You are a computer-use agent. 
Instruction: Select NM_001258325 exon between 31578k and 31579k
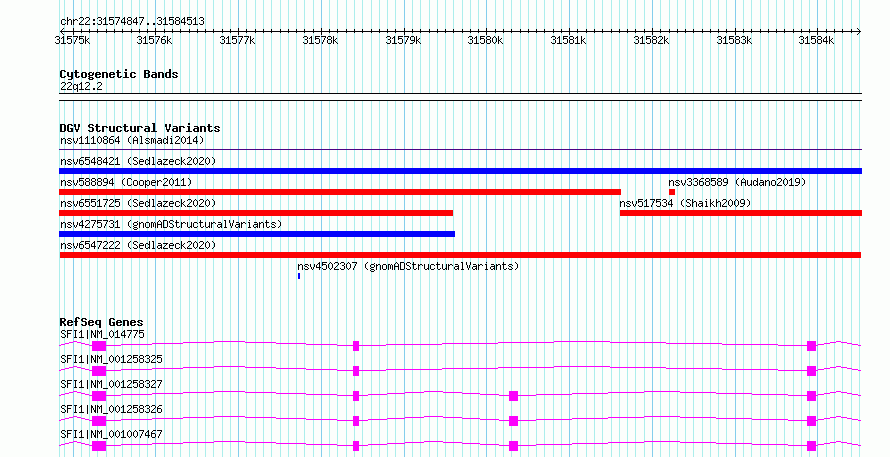(356, 371)
